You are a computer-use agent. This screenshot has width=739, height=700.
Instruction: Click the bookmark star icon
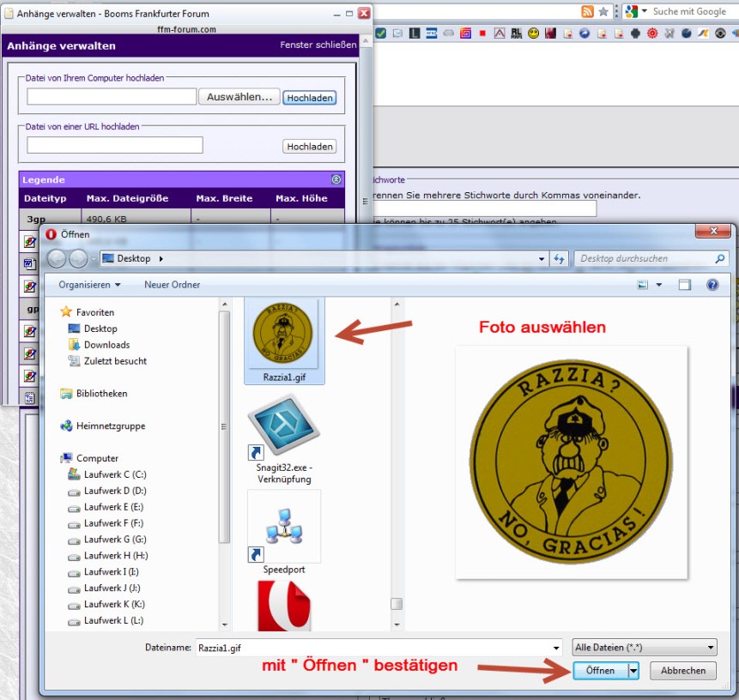603,11
